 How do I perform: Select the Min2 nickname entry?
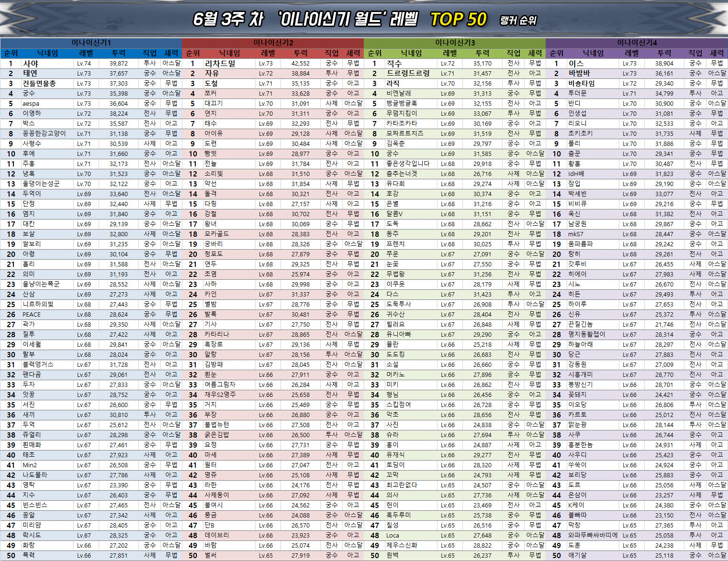coord(30,465)
